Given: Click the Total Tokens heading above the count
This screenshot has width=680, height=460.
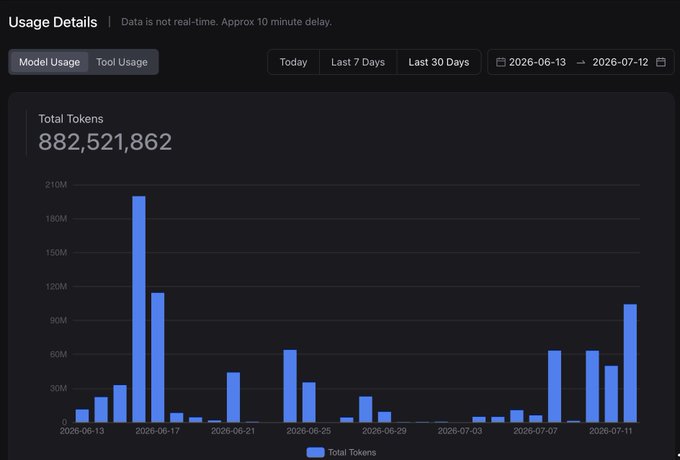Looking at the screenshot, I should 71,119.
